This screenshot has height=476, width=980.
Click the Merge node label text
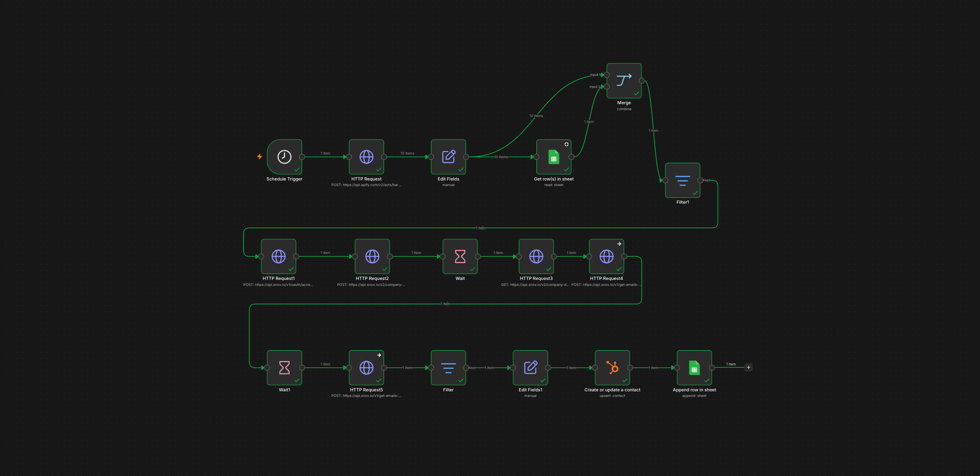pyautogui.click(x=624, y=103)
